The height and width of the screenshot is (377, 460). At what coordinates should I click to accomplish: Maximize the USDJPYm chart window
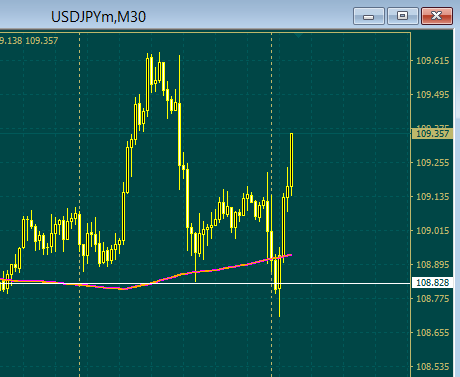coord(403,16)
